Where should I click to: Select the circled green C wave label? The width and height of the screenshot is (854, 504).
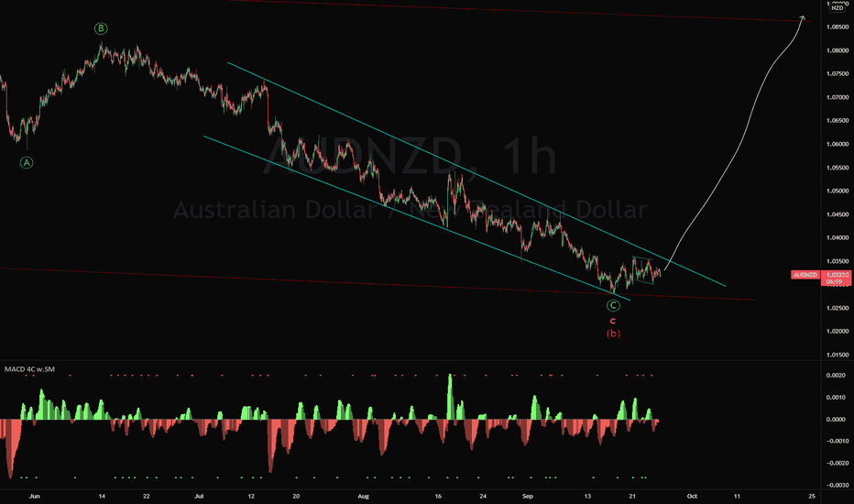[x=613, y=306]
